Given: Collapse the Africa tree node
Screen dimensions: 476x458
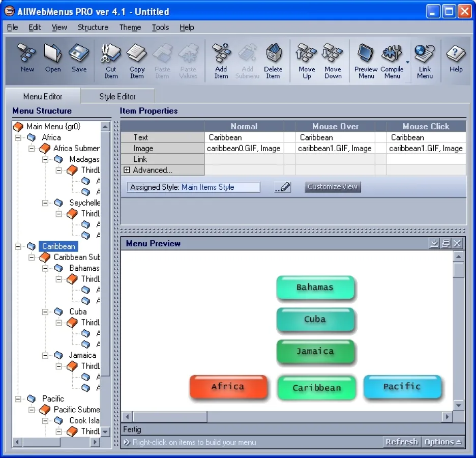Looking at the screenshot, I should tap(19, 137).
